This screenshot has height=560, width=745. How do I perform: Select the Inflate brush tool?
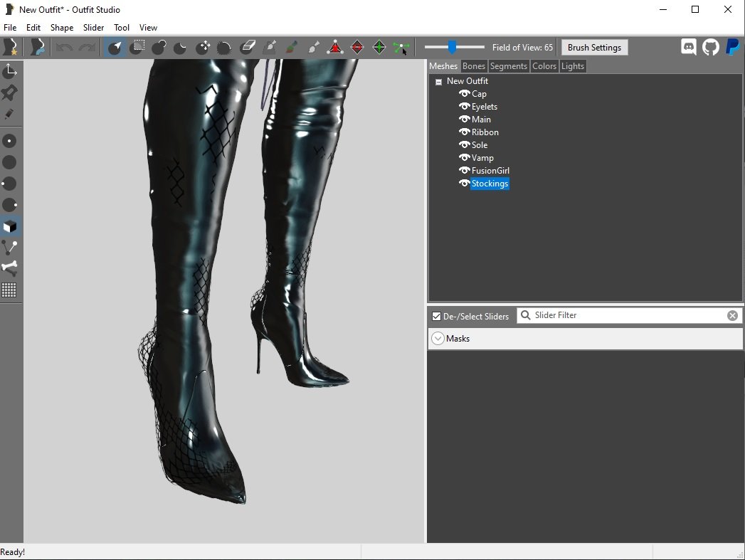[159, 48]
